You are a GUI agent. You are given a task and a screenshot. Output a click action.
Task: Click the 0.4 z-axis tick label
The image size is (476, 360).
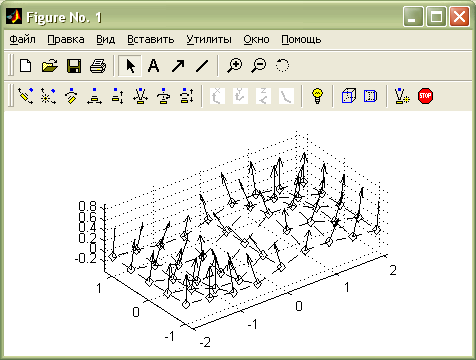coord(87,228)
